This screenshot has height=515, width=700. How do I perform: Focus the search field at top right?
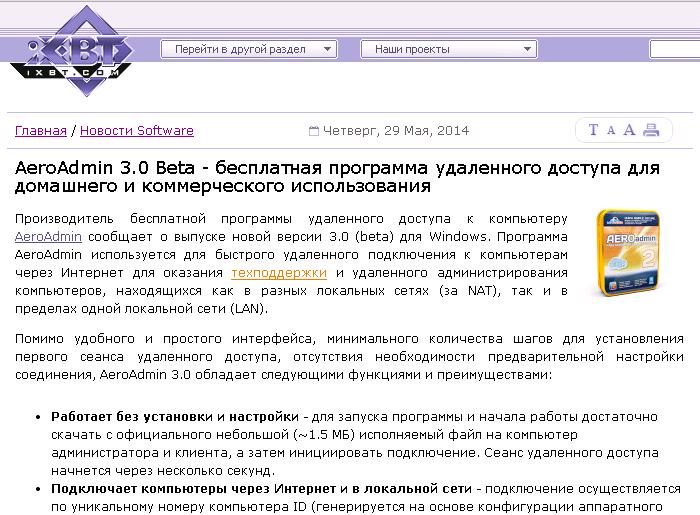pos(675,49)
